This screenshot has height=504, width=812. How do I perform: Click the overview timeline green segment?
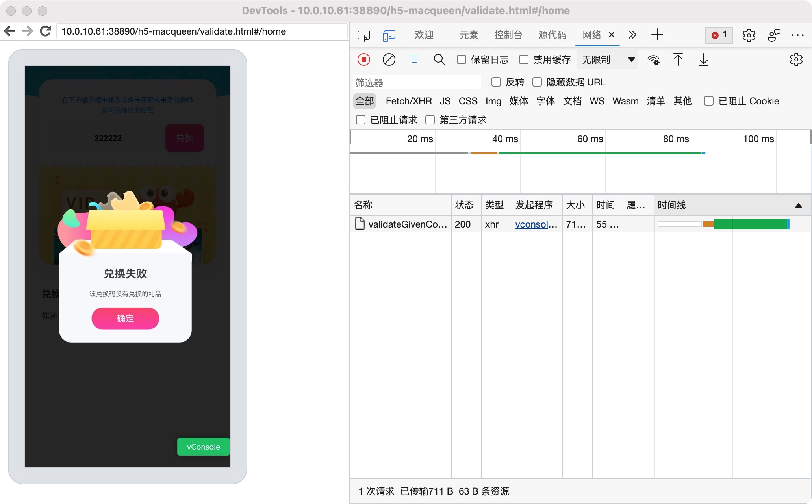click(x=600, y=153)
